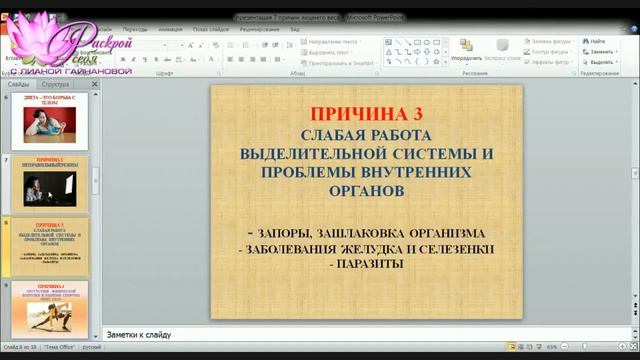
Task: Open bullets list dropdown
Action: pos(238,45)
